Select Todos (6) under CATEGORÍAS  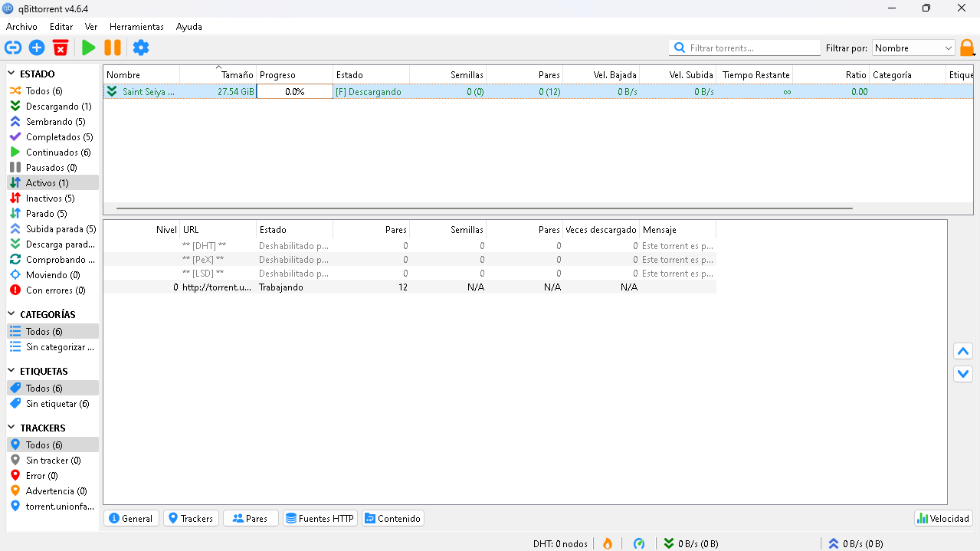tap(53, 332)
